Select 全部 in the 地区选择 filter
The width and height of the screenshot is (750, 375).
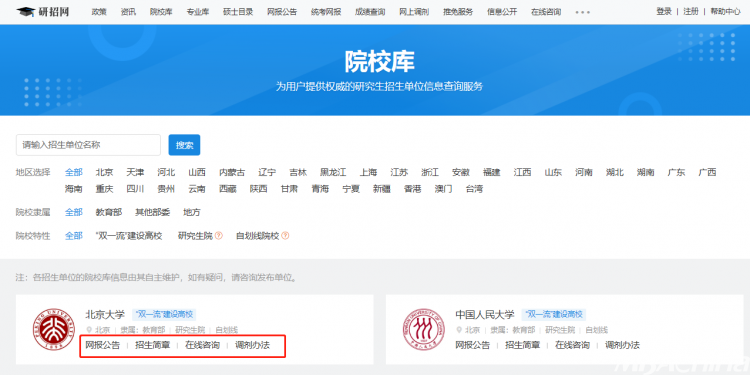(x=74, y=172)
